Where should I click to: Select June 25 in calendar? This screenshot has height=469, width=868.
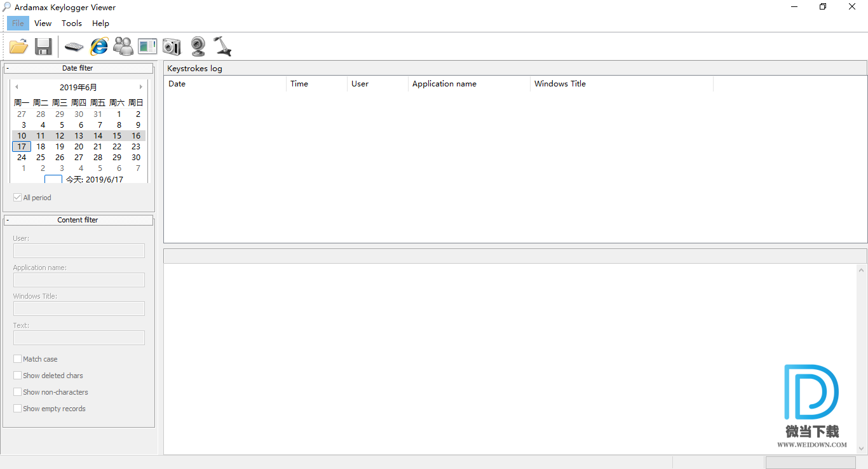pos(41,158)
